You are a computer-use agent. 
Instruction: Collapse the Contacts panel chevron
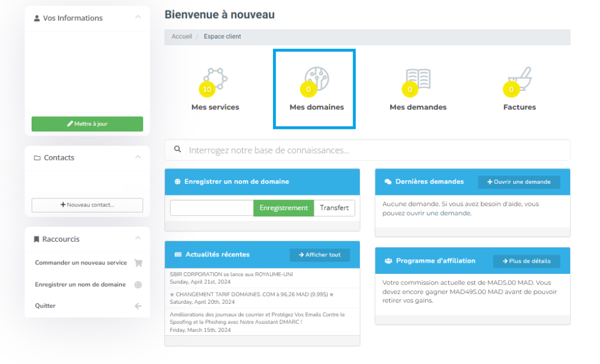[x=138, y=157]
